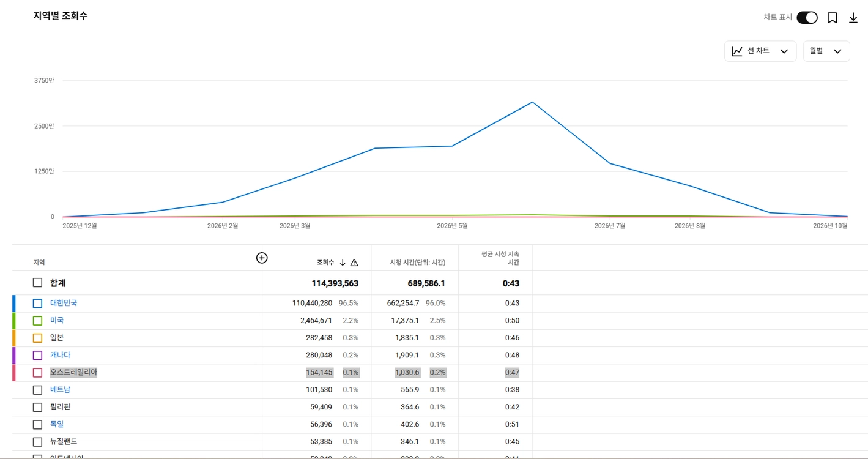This screenshot has height=459, width=868.
Task: Toggle the 미국 checkbox
Action: coord(38,321)
